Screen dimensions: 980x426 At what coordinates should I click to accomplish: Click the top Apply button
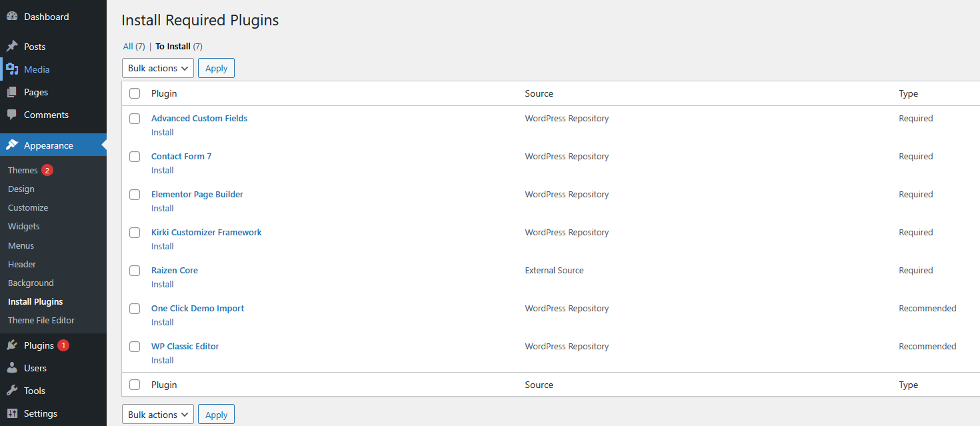(x=216, y=68)
